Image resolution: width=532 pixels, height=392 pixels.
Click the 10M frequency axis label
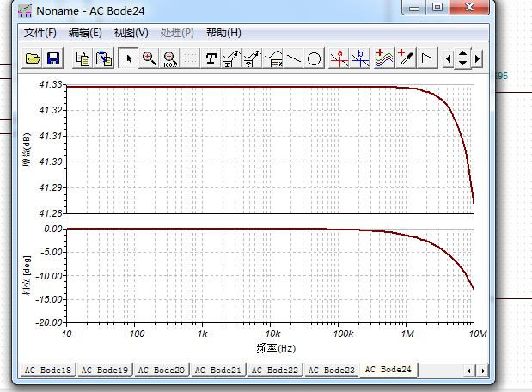(478, 334)
